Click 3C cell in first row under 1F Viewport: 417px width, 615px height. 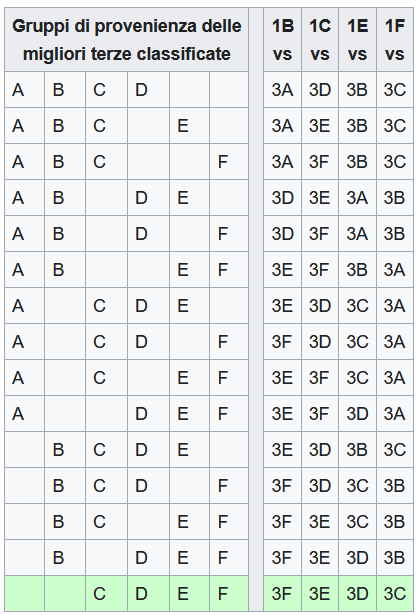point(394,89)
